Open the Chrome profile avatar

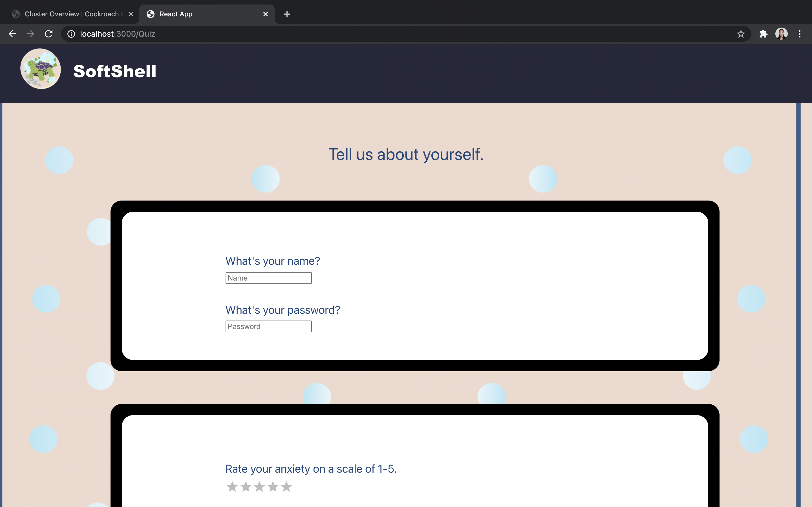781,34
